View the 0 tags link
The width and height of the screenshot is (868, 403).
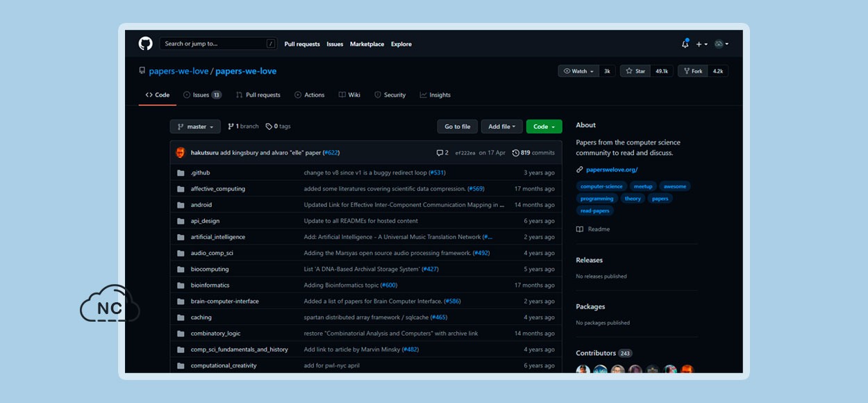coord(278,126)
